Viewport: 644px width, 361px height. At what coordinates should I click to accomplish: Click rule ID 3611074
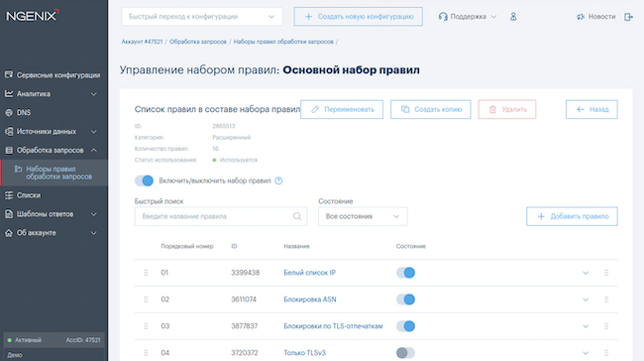[x=244, y=300]
